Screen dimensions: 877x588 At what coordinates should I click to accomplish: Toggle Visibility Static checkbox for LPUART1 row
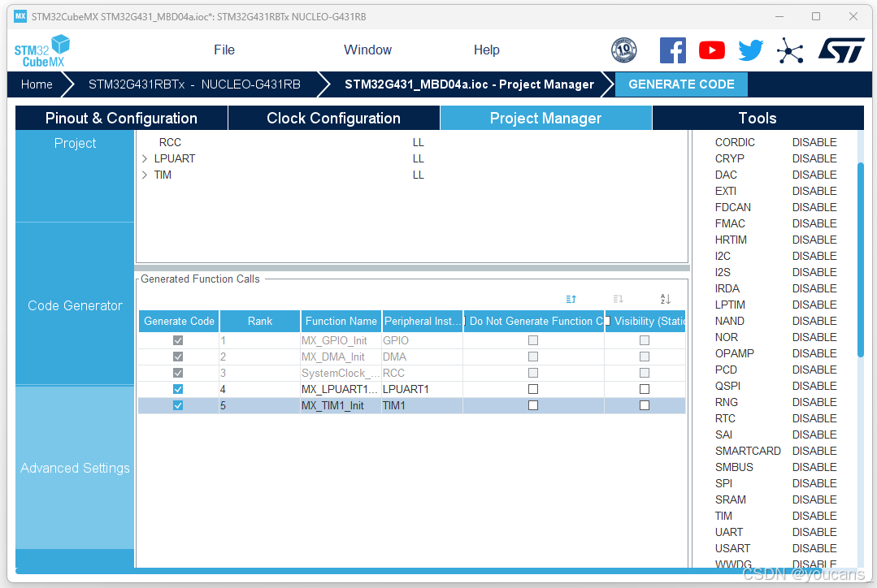tap(645, 389)
